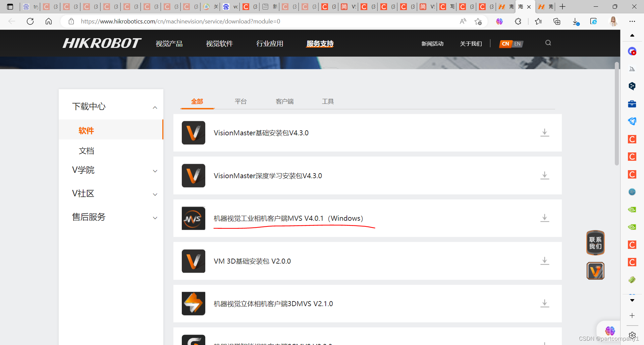
Task: Select 软件 in the download center sidebar
Action: tap(86, 131)
